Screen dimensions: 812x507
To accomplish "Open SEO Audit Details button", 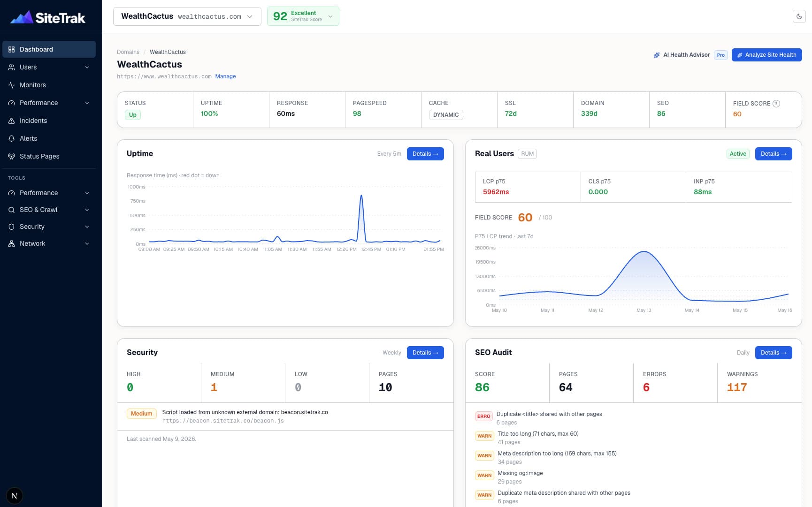I will [774, 353].
